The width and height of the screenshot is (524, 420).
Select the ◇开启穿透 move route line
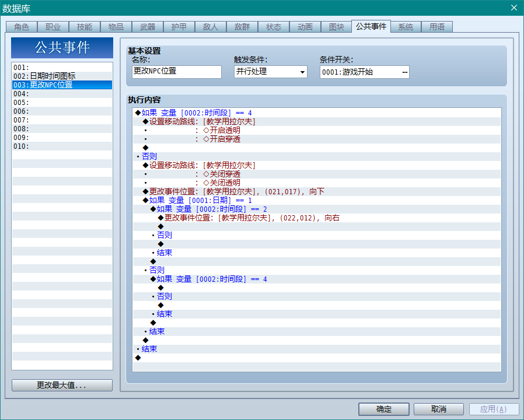point(317,139)
